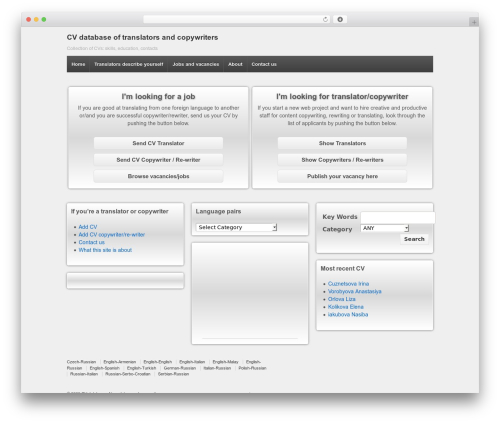Click the Search button
This screenshot has width=500, height=423.
pyautogui.click(x=414, y=239)
